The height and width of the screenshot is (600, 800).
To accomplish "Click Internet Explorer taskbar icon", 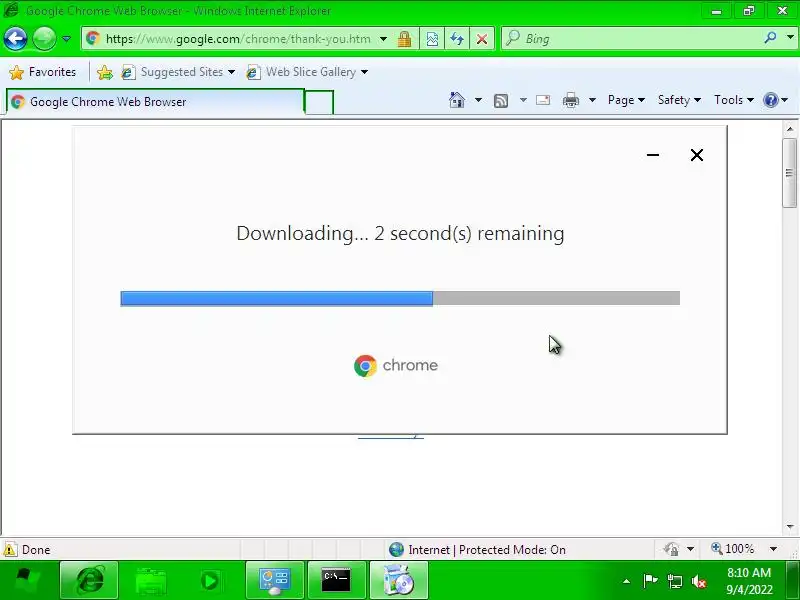I will 89,580.
